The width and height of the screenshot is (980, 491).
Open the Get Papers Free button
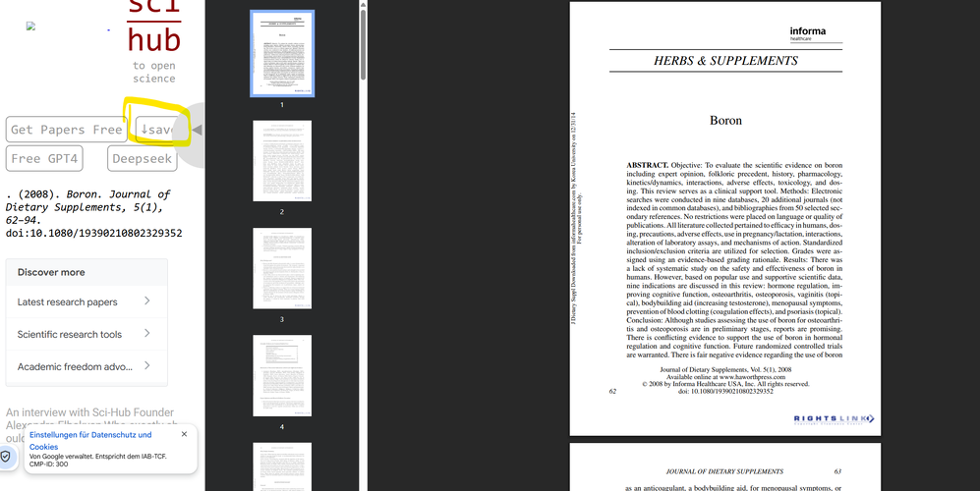[66, 130]
